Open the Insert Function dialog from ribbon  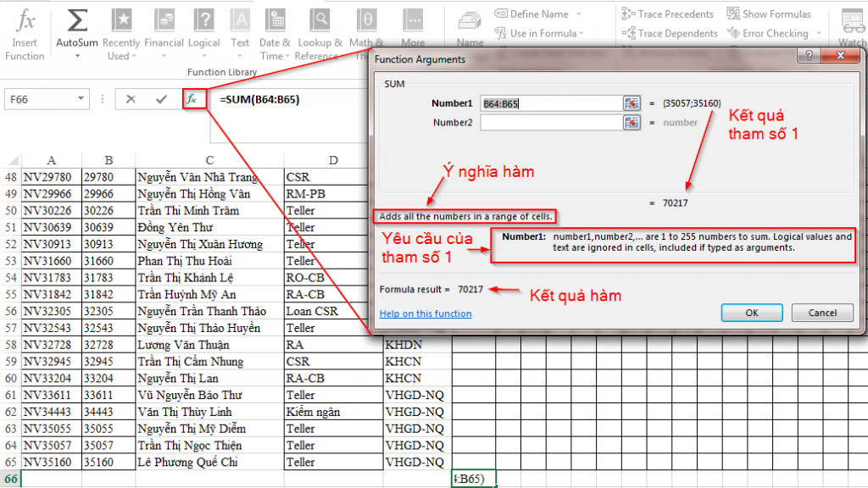tap(25, 33)
